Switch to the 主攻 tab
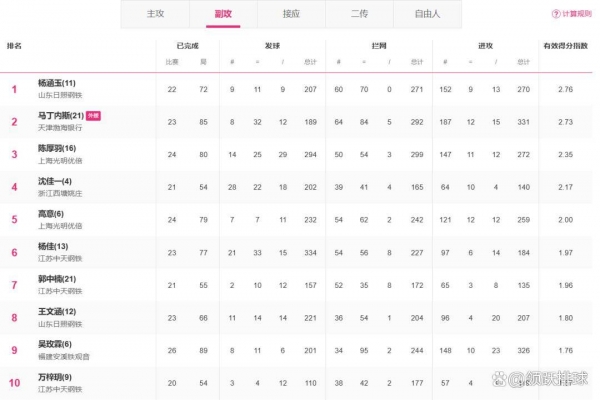 click(x=155, y=14)
